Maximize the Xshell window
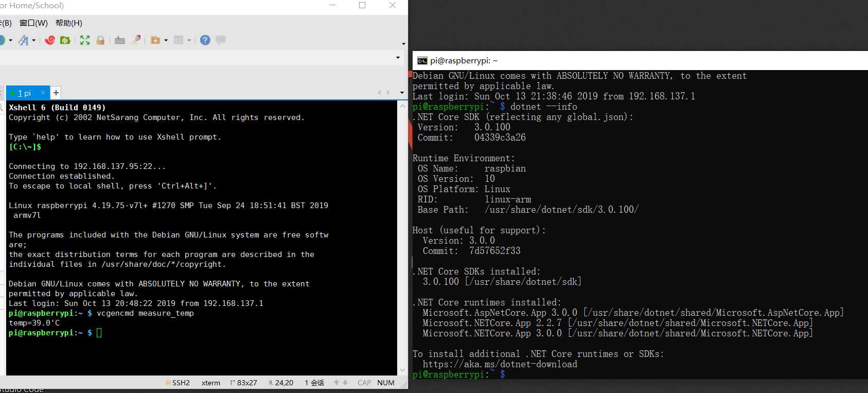 [x=362, y=5]
